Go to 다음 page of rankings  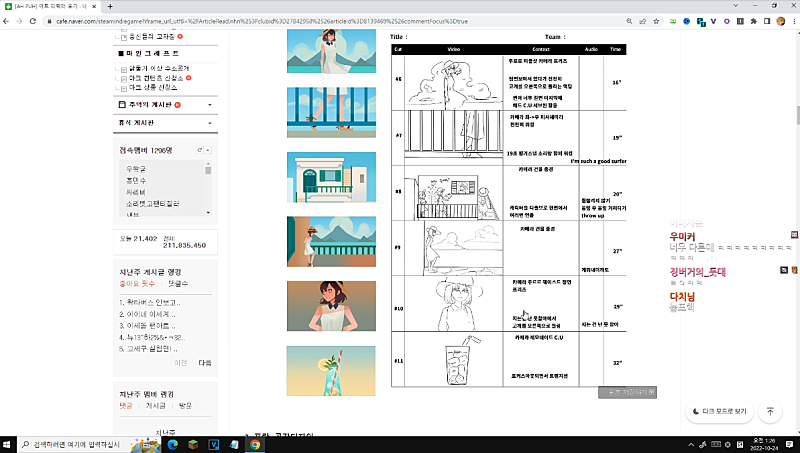coord(205,363)
